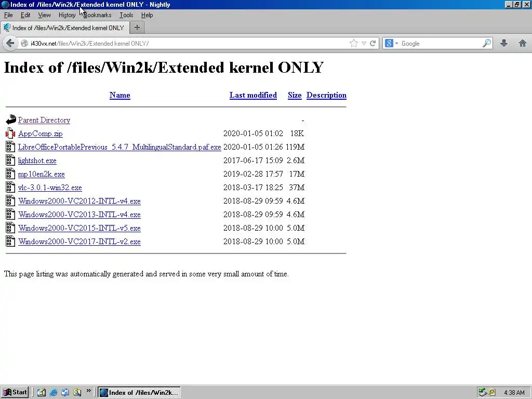The height and width of the screenshot is (399, 532).
Task: Click the Outlook Express quick launch icon
Action: tap(65, 393)
